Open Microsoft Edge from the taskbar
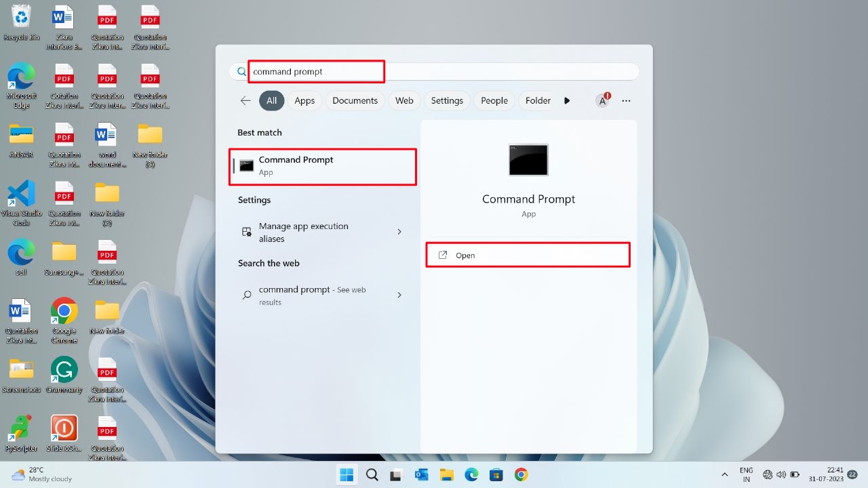868x488 pixels. click(x=472, y=474)
